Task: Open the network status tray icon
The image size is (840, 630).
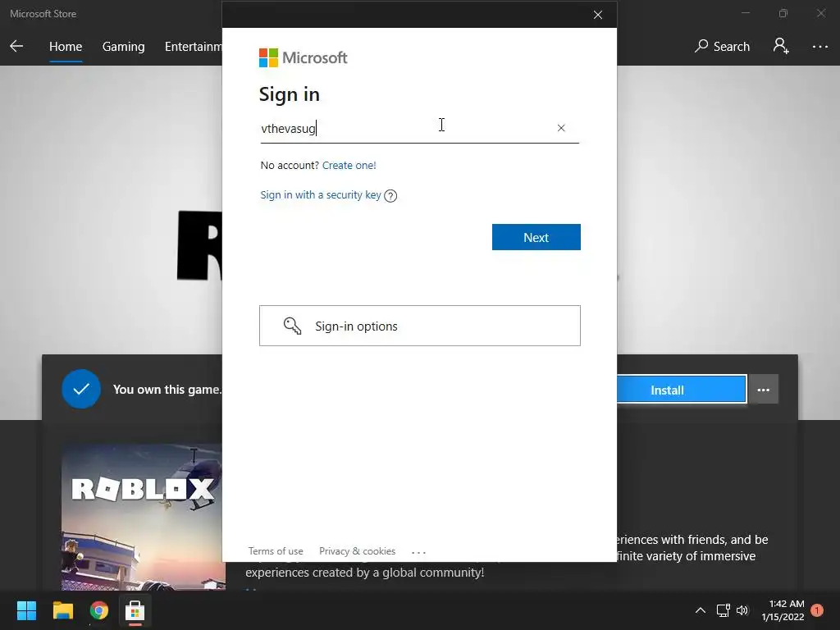Action: pos(724,610)
